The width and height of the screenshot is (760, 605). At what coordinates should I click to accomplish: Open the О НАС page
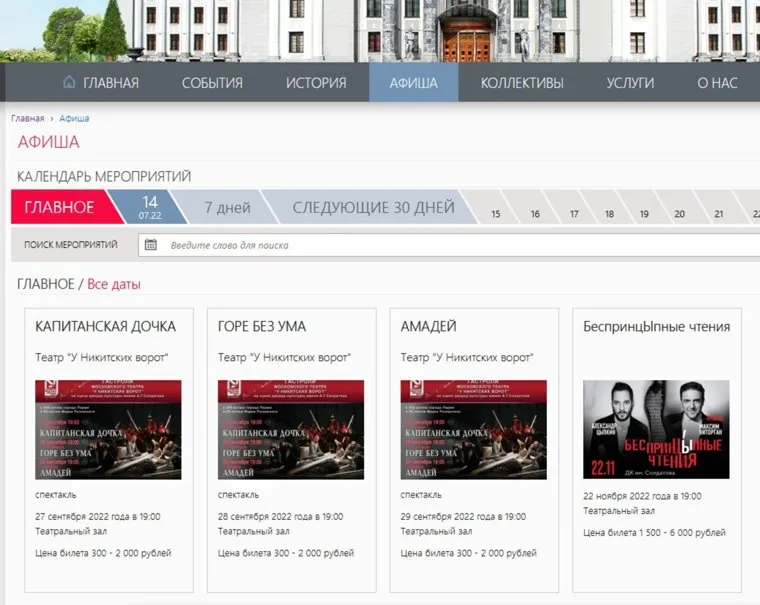(717, 83)
